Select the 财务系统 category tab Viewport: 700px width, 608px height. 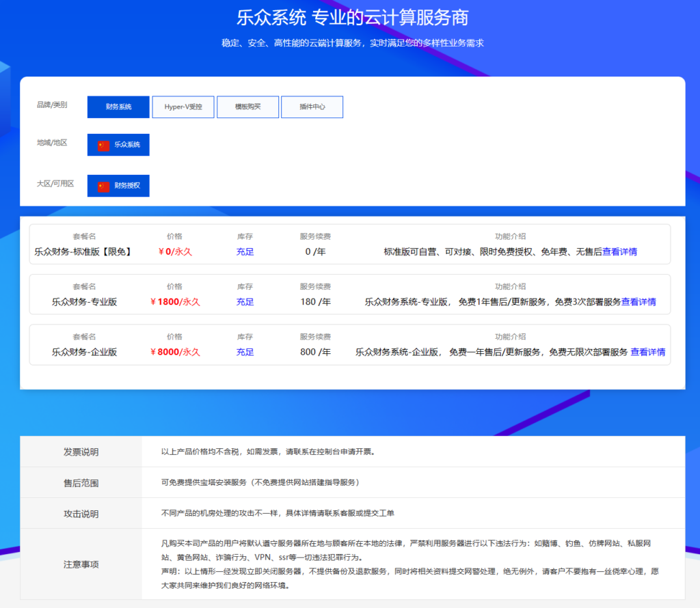click(x=118, y=107)
